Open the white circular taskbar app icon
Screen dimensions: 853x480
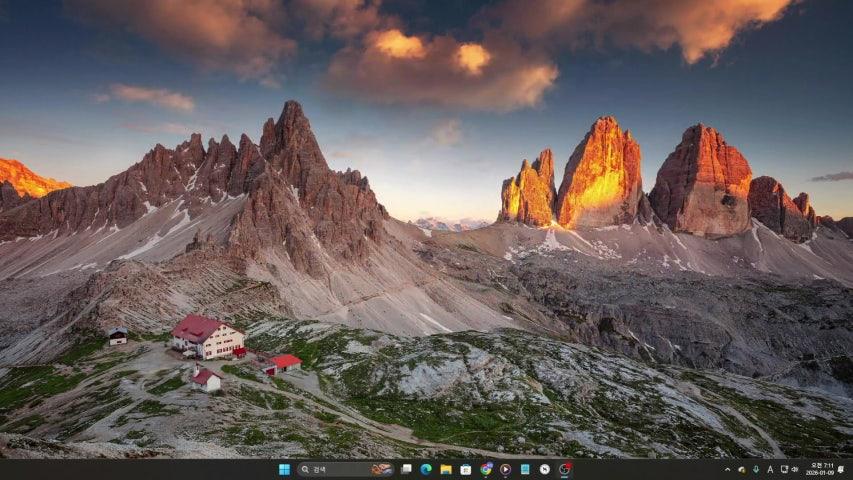click(x=545, y=469)
